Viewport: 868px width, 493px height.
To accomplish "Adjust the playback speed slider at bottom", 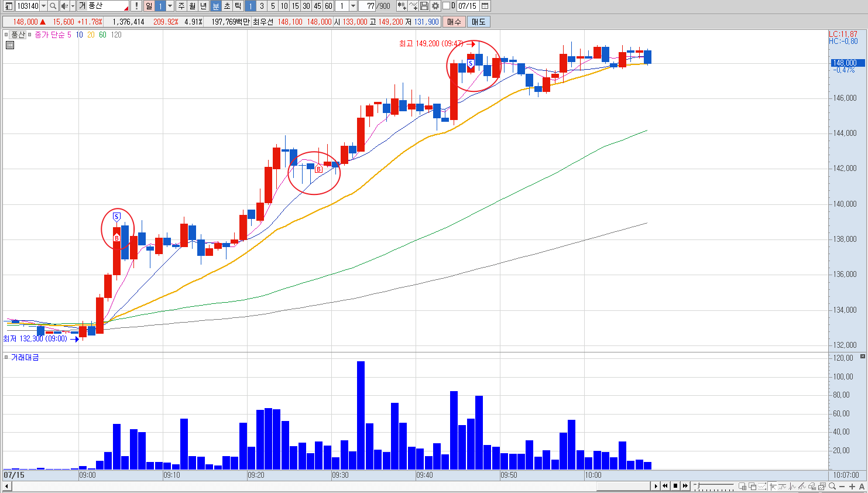I will pos(713,487).
